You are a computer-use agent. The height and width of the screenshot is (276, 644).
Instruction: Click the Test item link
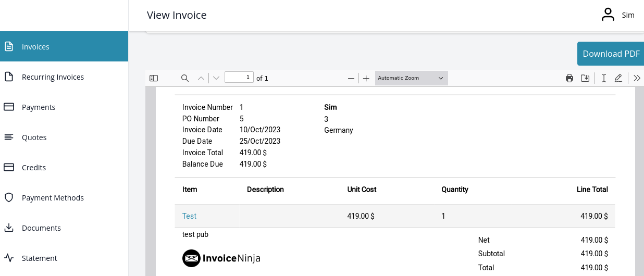click(189, 216)
